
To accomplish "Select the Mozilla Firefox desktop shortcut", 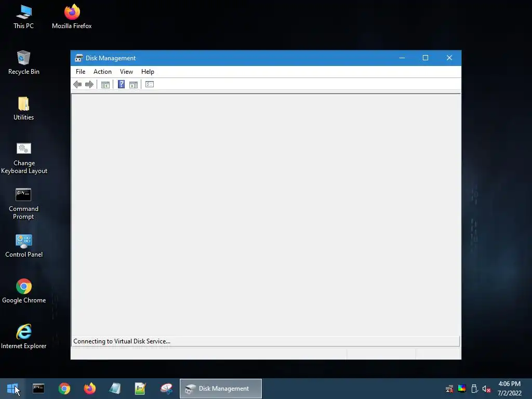I will [72, 17].
